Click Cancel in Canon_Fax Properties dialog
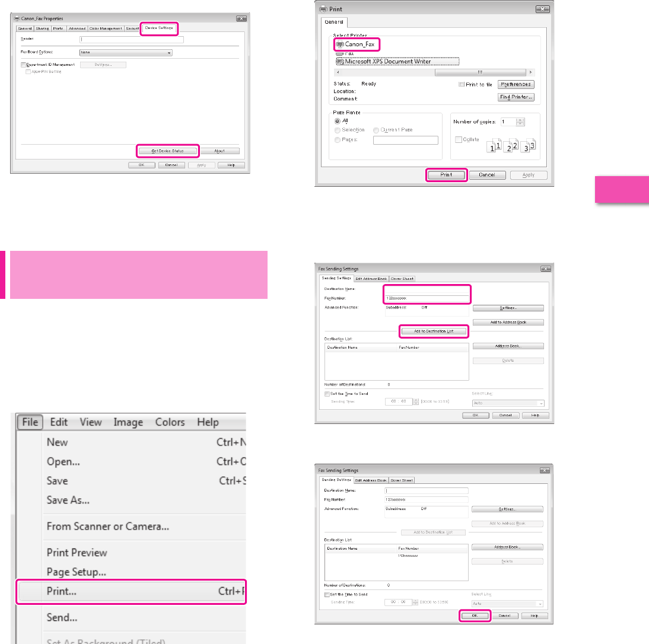Viewport: 649px width, 644px height. [x=171, y=165]
